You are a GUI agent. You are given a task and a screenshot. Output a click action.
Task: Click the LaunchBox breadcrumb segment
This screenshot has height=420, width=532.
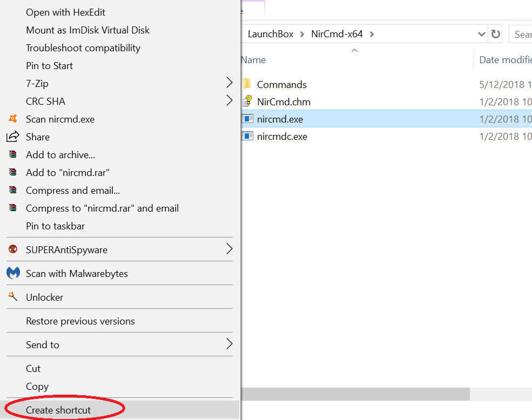click(271, 34)
